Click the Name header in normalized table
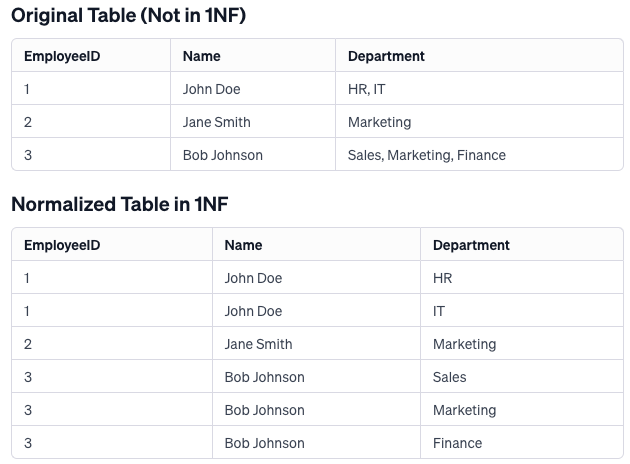The height and width of the screenshot is (464, 630). 243,245
